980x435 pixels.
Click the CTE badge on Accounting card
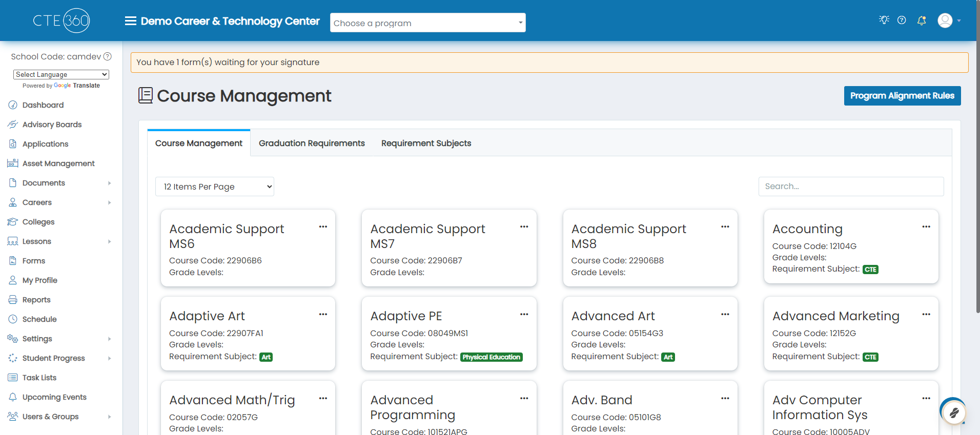870,270
